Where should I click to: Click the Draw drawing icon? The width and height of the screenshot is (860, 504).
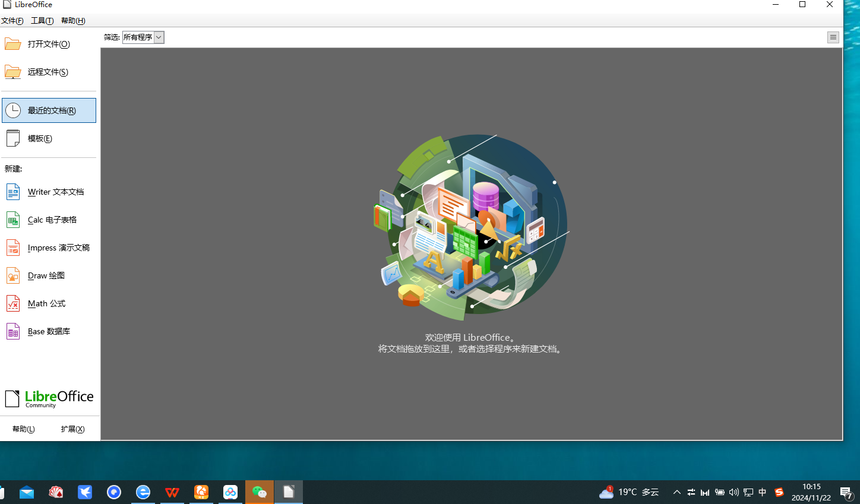[x=13, y=275]
